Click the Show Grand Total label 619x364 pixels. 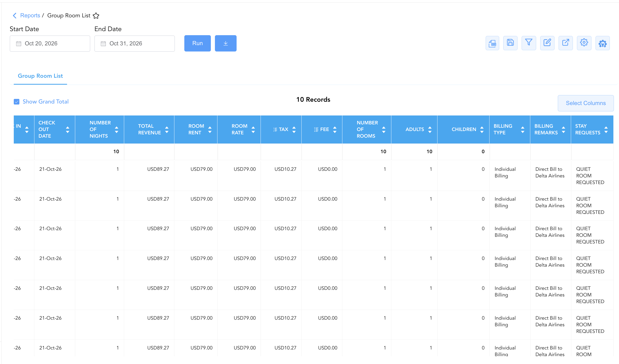pyautogui.click(x=46, y=102)
